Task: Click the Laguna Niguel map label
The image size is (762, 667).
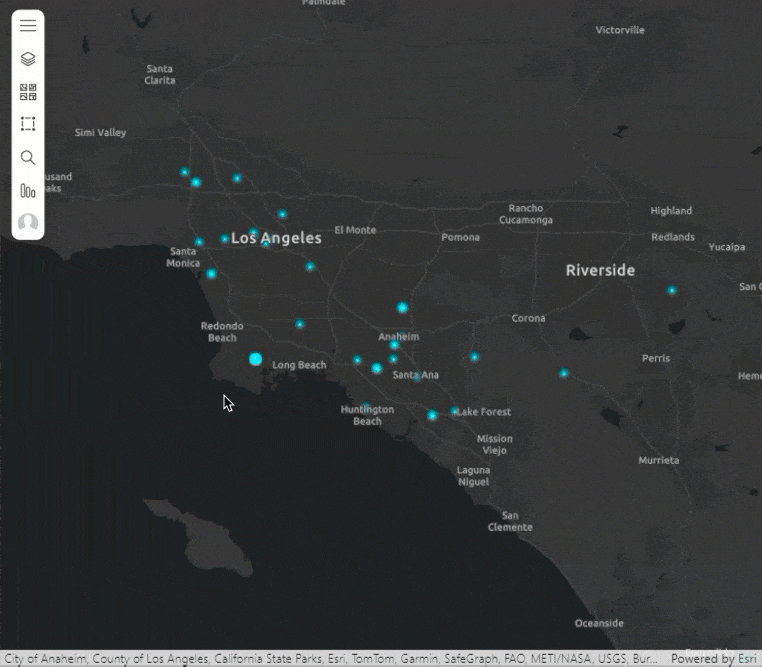Action: pos(473,476)
